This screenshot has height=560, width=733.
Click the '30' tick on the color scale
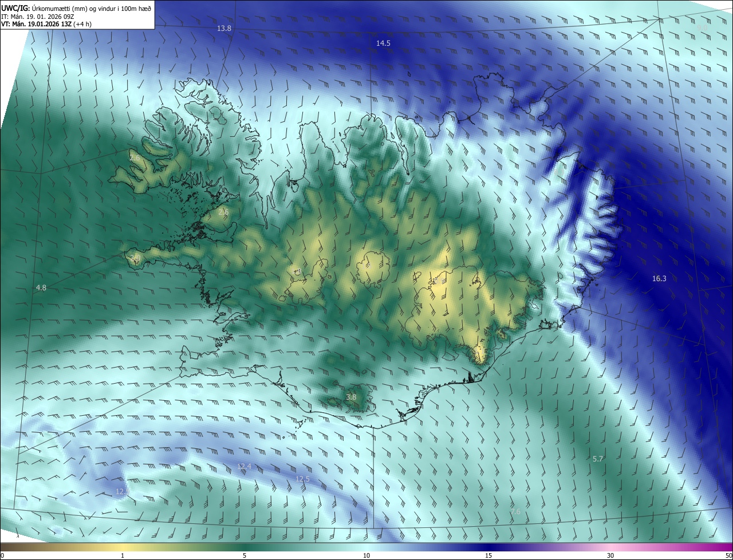pos(610,556)
